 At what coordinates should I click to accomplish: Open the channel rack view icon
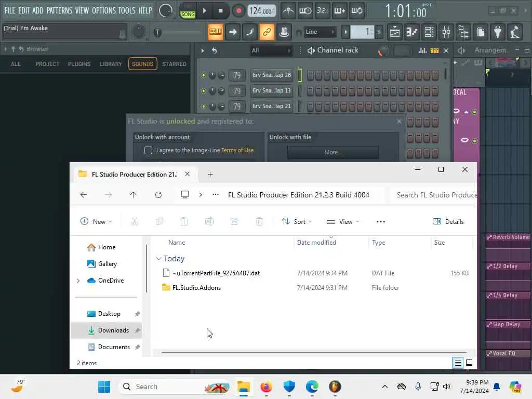point(429,32)
